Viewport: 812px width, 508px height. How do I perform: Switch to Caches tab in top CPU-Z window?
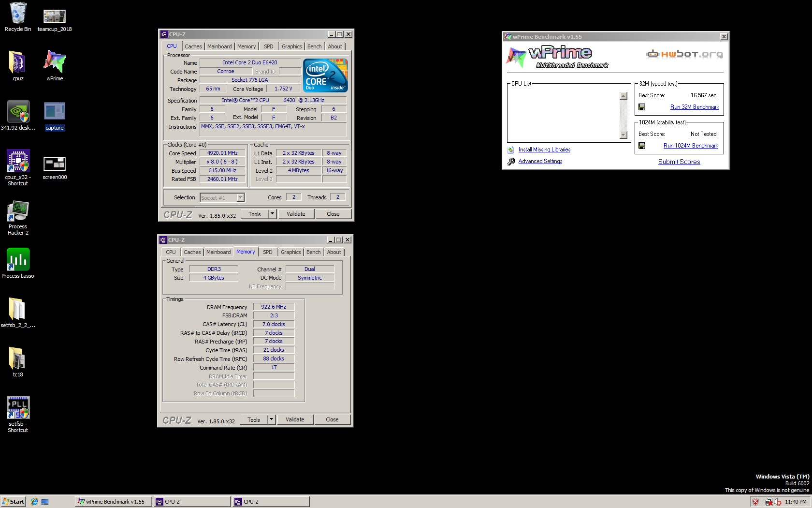pyautogui.click(x=193, y=46)
